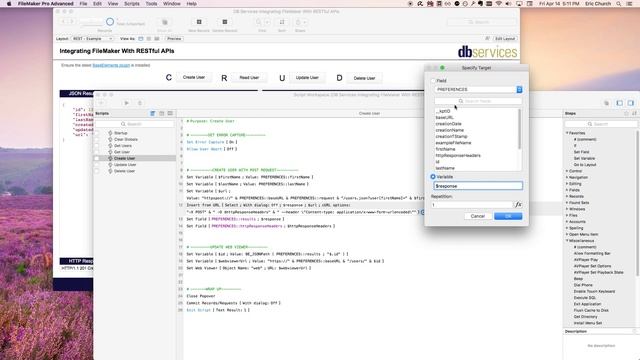Click the favorites star icon in Steps header
The height and width of the screenshot is (360, 640).
point(626,113)
